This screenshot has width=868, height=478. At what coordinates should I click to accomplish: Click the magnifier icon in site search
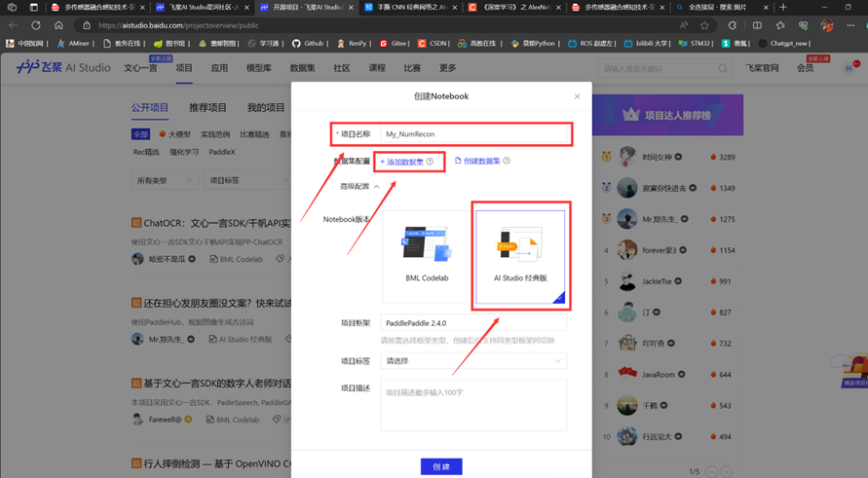coord(723,68)
